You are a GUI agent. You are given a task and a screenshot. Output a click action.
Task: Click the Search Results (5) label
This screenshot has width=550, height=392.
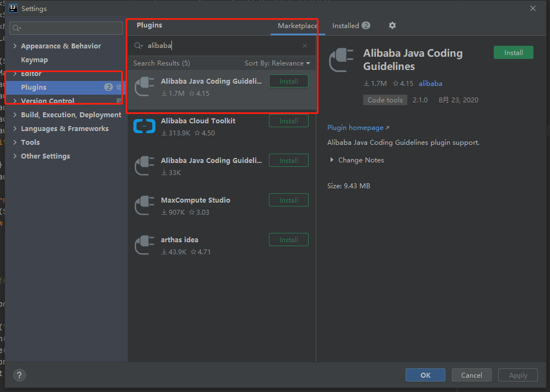(161, 63)
